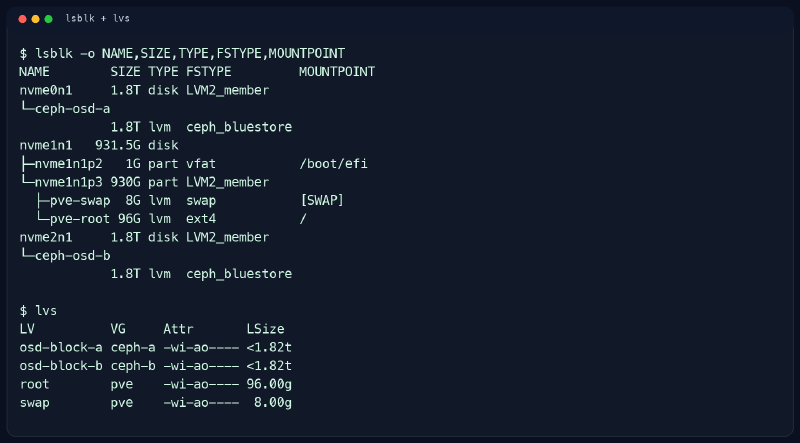Click the /boot/efi mountpoint text

[334, 164]
